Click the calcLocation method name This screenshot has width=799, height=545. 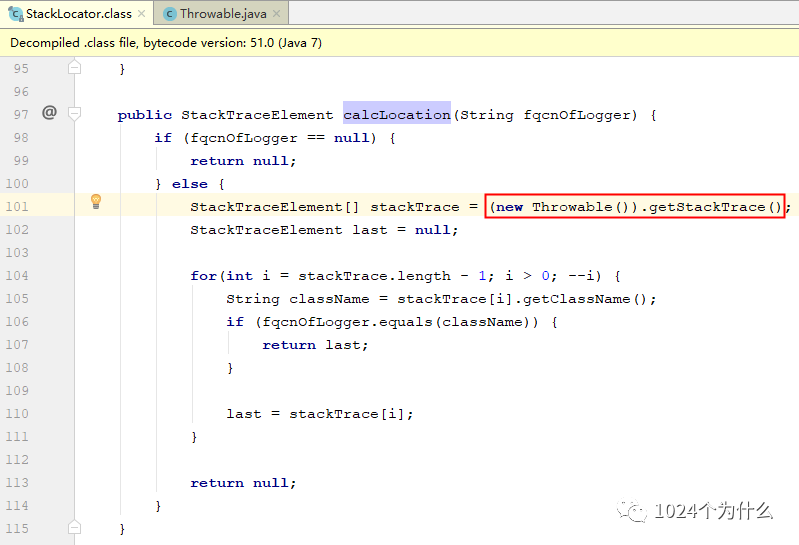[396, 115]
